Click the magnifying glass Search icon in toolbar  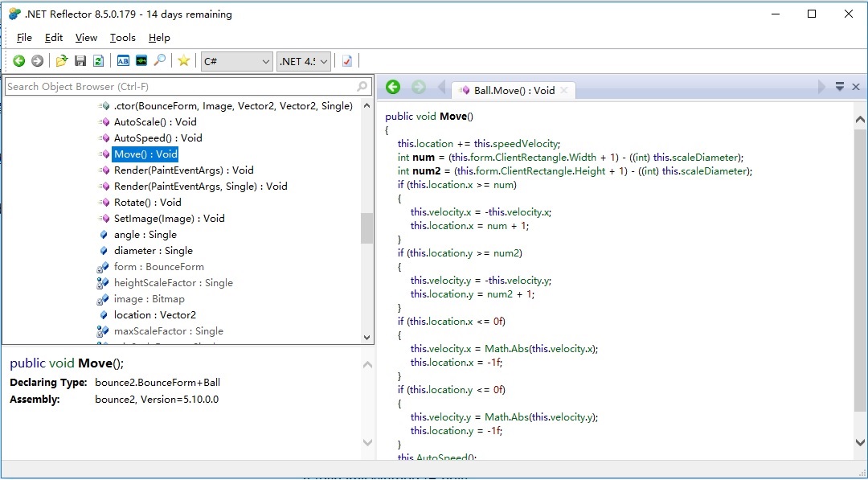160,61
